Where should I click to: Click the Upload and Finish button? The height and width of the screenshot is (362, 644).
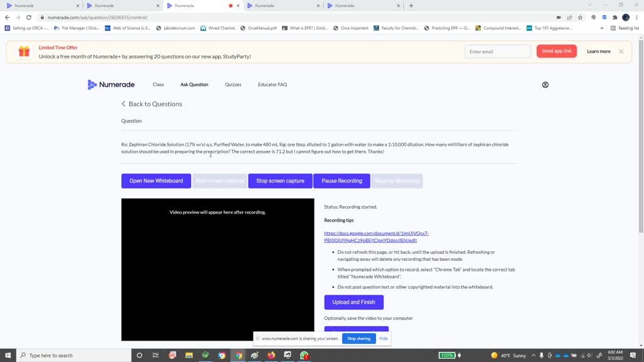[x=353, y=302]
